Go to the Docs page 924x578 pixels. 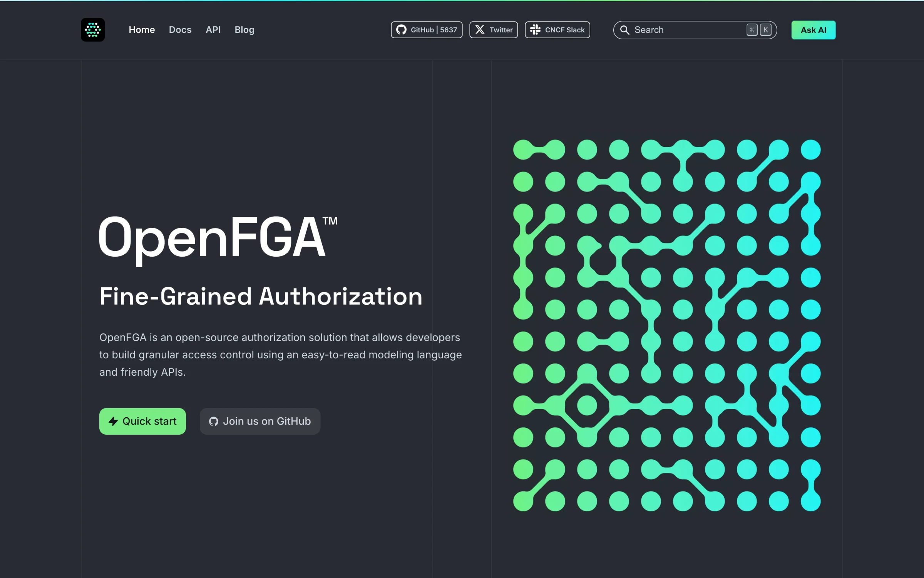tap(180, 30)
